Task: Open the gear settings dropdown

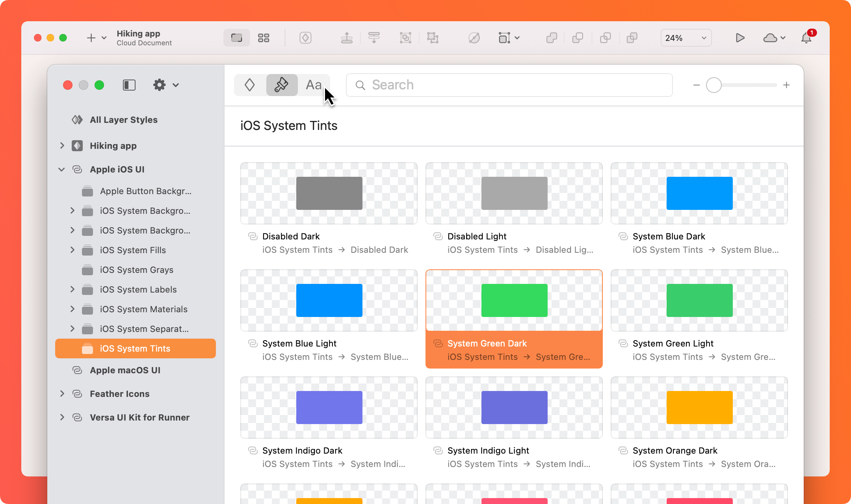Action: click(165, 85)
